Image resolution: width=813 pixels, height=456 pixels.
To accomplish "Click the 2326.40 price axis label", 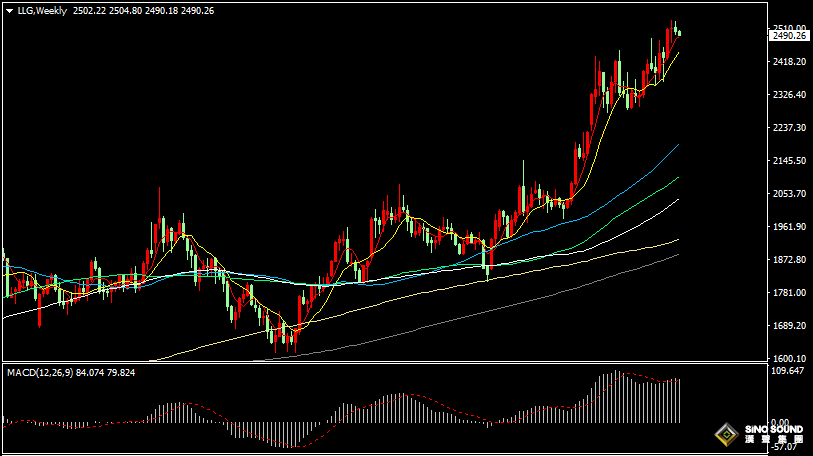I will (788, 95).
